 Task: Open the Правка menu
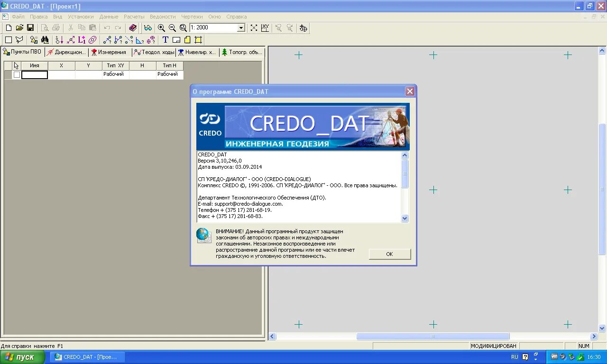pos(39,17)
